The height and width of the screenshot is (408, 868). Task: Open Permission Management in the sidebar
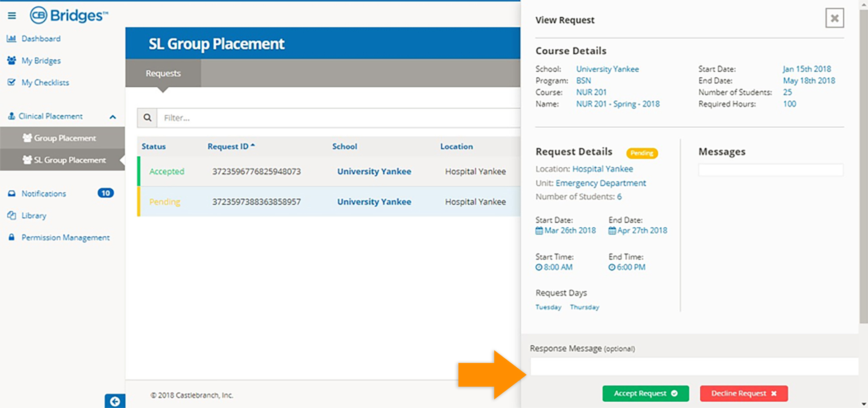(x=66, y=238)
